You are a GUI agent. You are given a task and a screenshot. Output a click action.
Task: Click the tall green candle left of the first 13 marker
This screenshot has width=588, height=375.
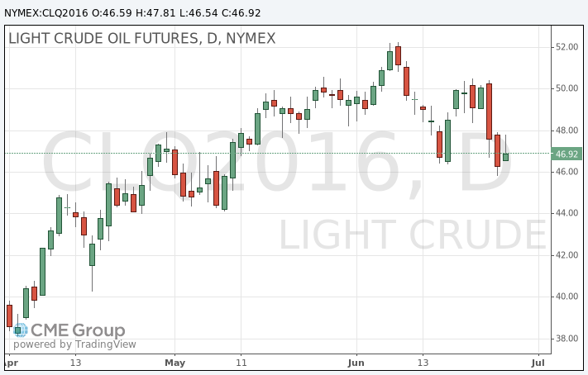point(42,272)
